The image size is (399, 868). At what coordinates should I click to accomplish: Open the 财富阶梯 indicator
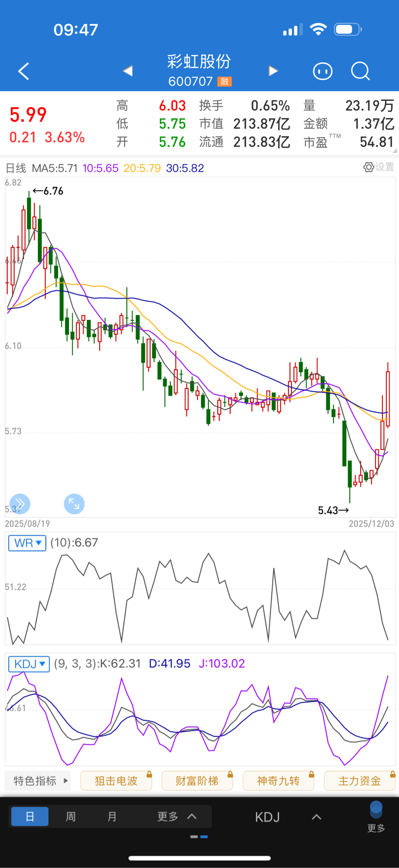click(x=197, y=781)
